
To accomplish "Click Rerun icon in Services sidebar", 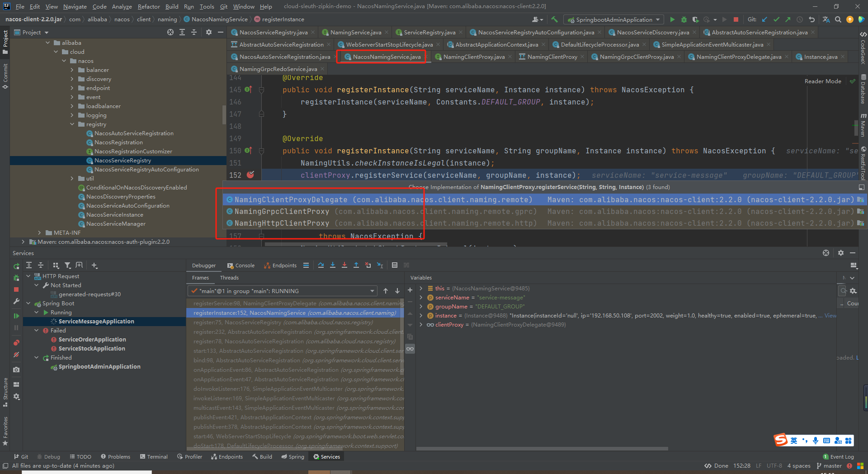I will (x=16, y=266).
